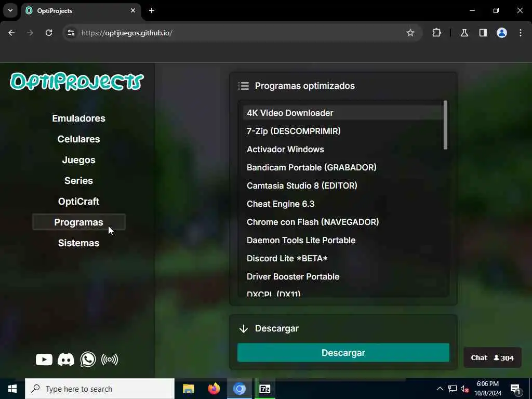This screenshot has height=399, width=532.
Task: Select Camtasia Studio 8 (EDITOR)
Action: (x=343, y=185)
